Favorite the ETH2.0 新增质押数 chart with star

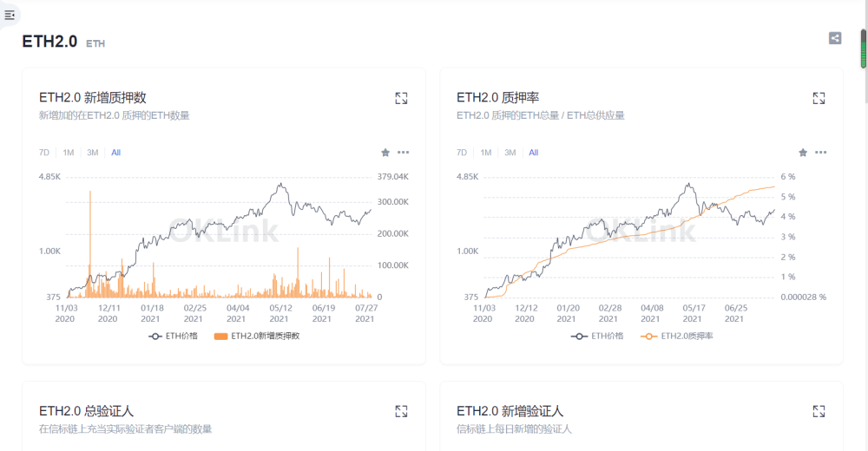tap(385, 153)
